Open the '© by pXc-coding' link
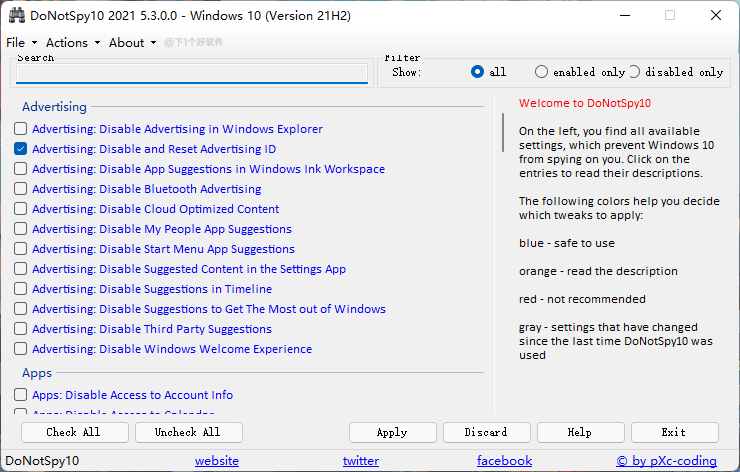Image resolution: width=740 pixels, height=472 pixels. pyautogui.click(x=666, y=461)
